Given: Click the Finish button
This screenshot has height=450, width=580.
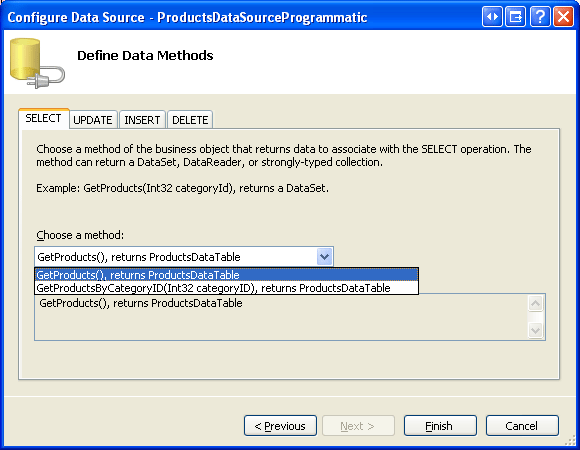Looking at the screenshot, I should pyautogui.click(x=440, y=426).
